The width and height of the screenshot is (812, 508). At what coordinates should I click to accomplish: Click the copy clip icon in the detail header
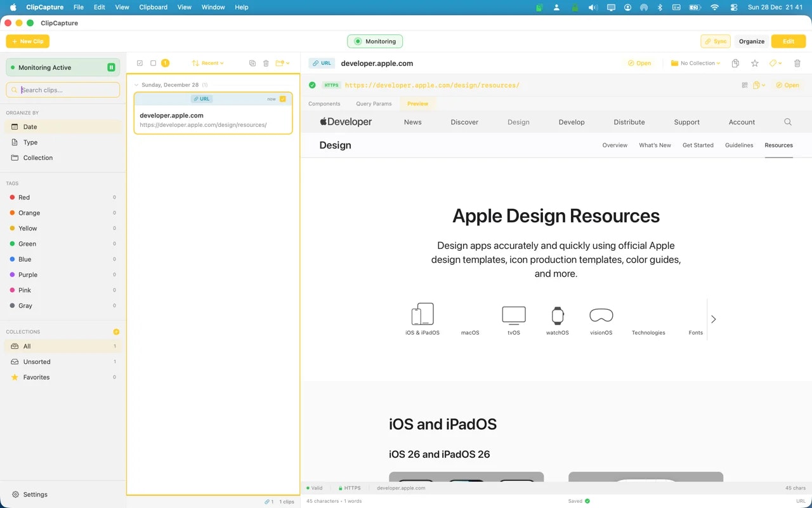point(735,63)
